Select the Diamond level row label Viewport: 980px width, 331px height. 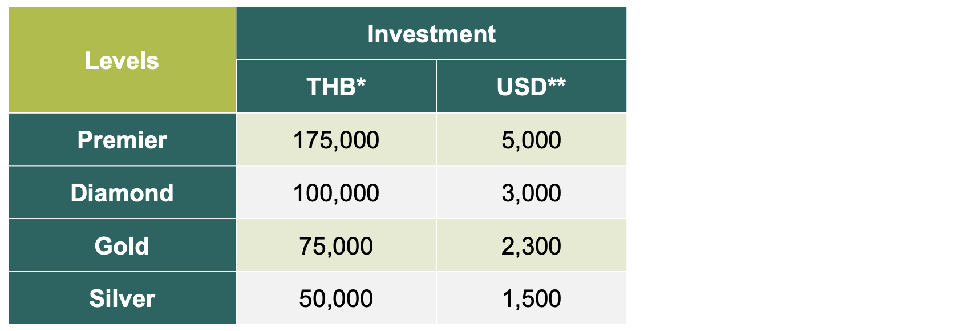122,193
